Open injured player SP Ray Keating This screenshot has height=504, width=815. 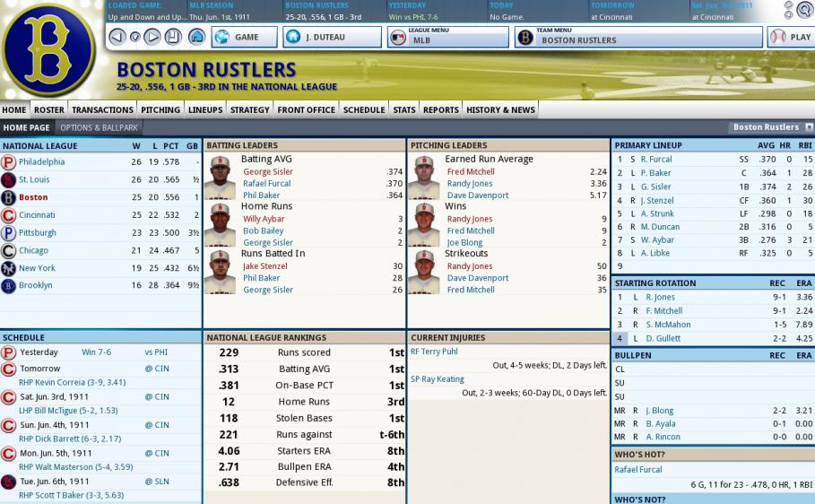(x=438, y=379)
